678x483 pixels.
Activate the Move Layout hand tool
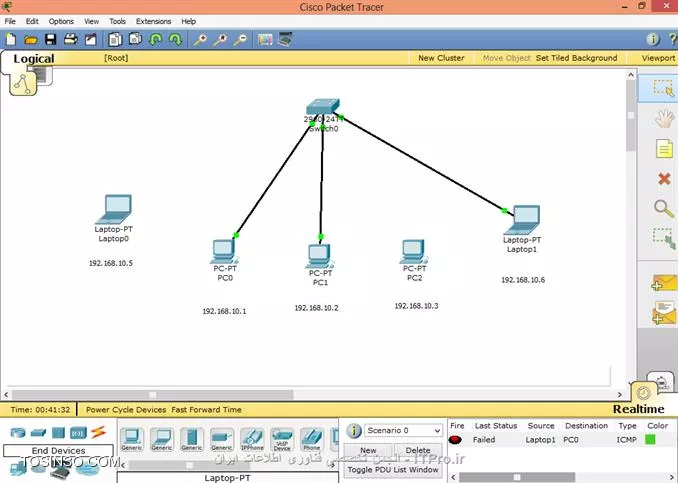664,119
